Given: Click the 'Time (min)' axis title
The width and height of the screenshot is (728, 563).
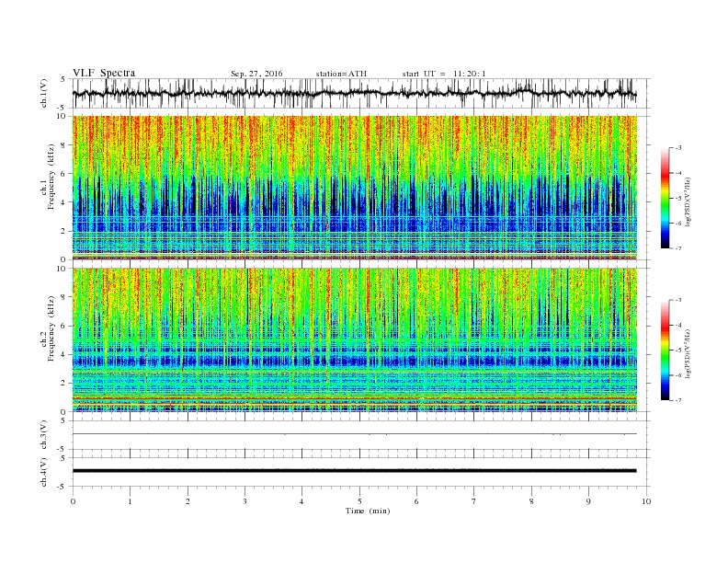Looking at the screenshot, I should pyautogui.click(x=368, y=511).
